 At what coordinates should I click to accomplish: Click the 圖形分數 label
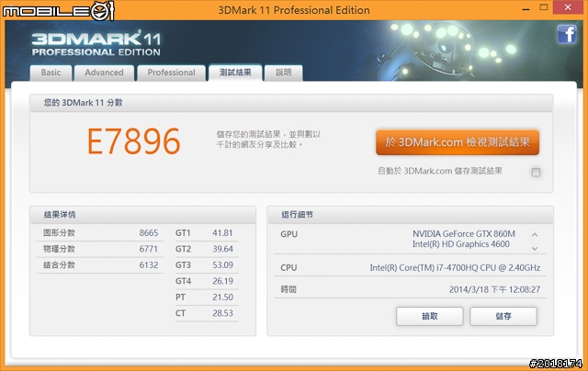pyautogui.click(x=59, y=233)
